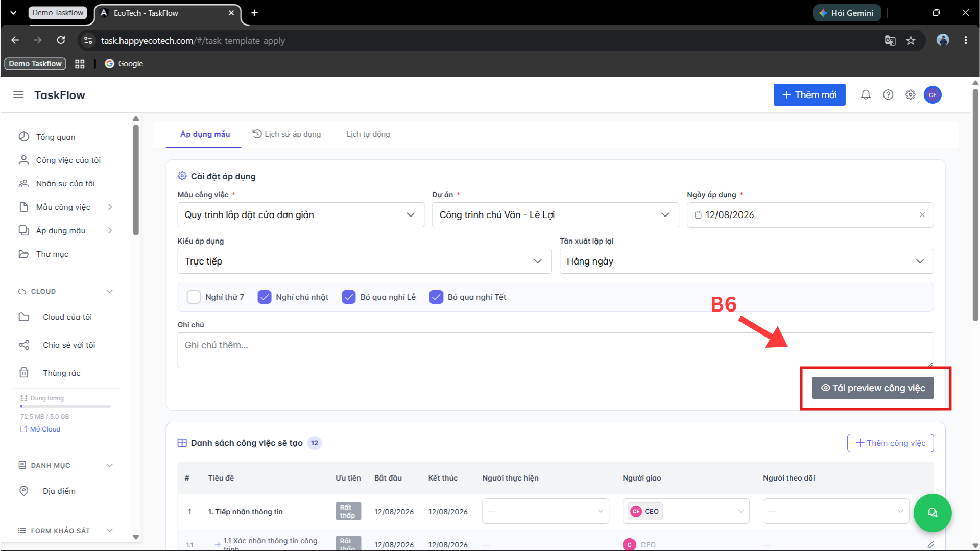The height and width of the screenshot is (551, 980).
Task: Click into the Ghi chú note field
Action: tap(555, 350)
